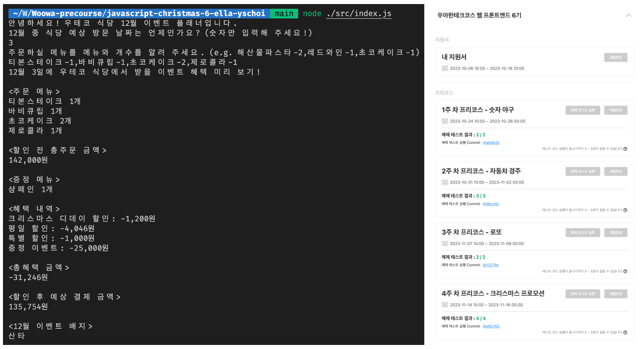Viewport: 644px width, 349px height.
Task: Click the 3주 차 프리코스 - 로또 title
Action: [x=472, y=232]
